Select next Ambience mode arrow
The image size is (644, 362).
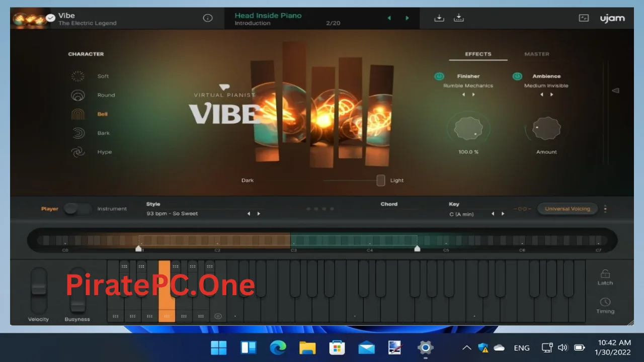551,95
